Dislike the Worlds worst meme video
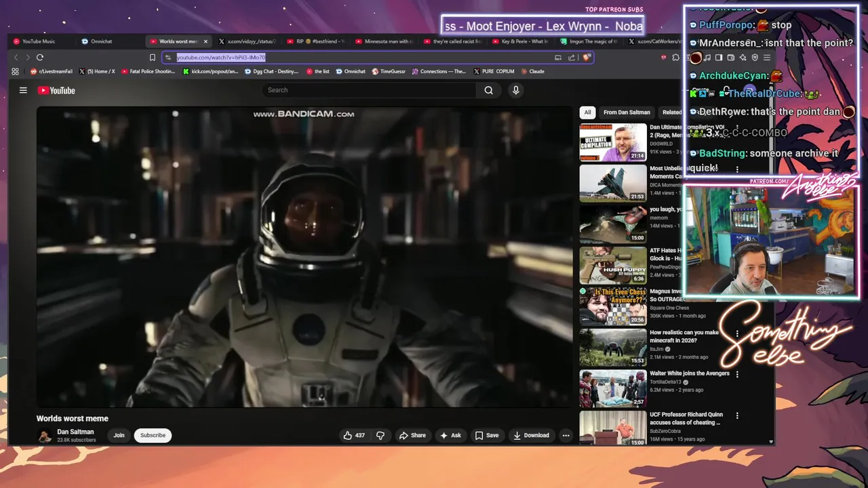The width and height of the screenshot is (868, 488). pyautogui.click(x=380, y=435)
